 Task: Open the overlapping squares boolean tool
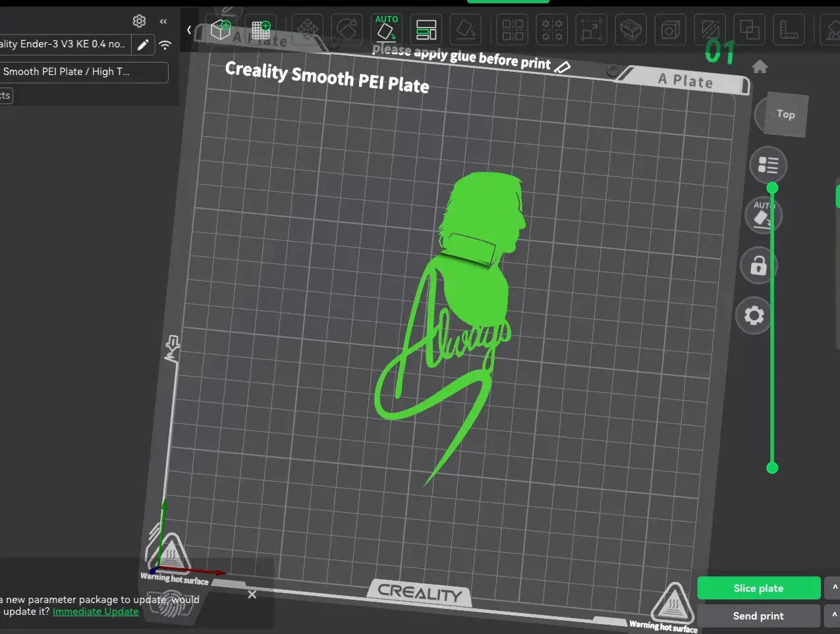coord(750,30)
